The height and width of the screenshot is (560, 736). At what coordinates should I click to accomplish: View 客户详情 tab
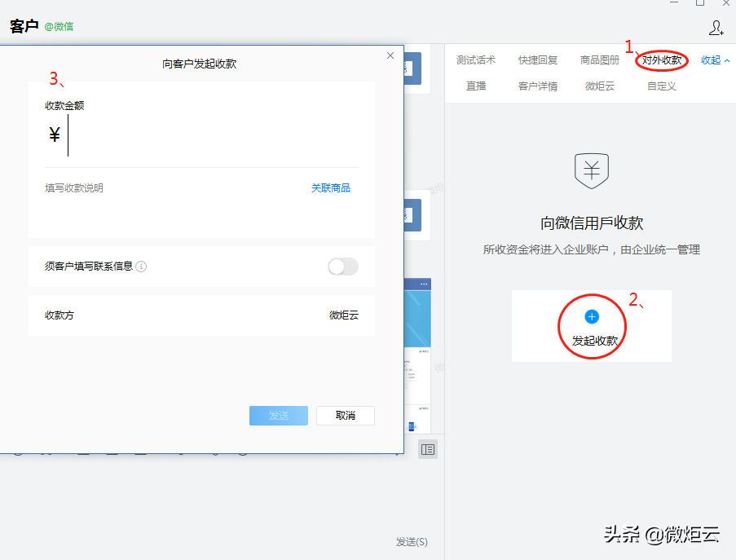[539, 85]
